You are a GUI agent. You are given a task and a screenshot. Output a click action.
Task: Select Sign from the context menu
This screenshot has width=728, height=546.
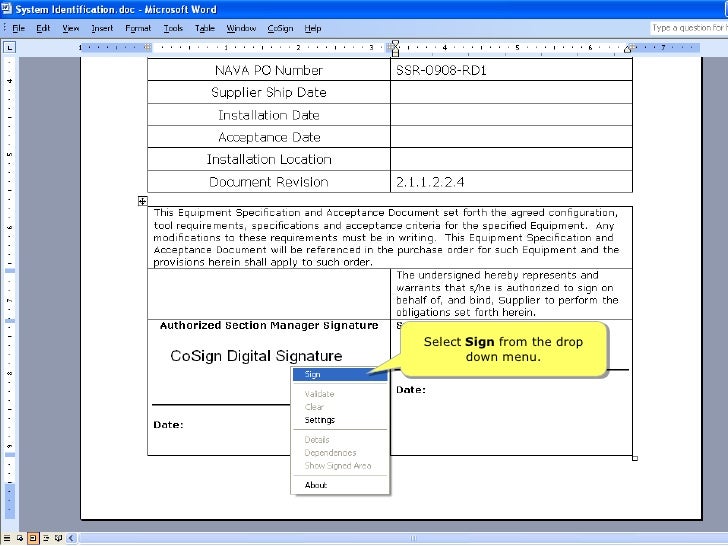click(340, 375)
